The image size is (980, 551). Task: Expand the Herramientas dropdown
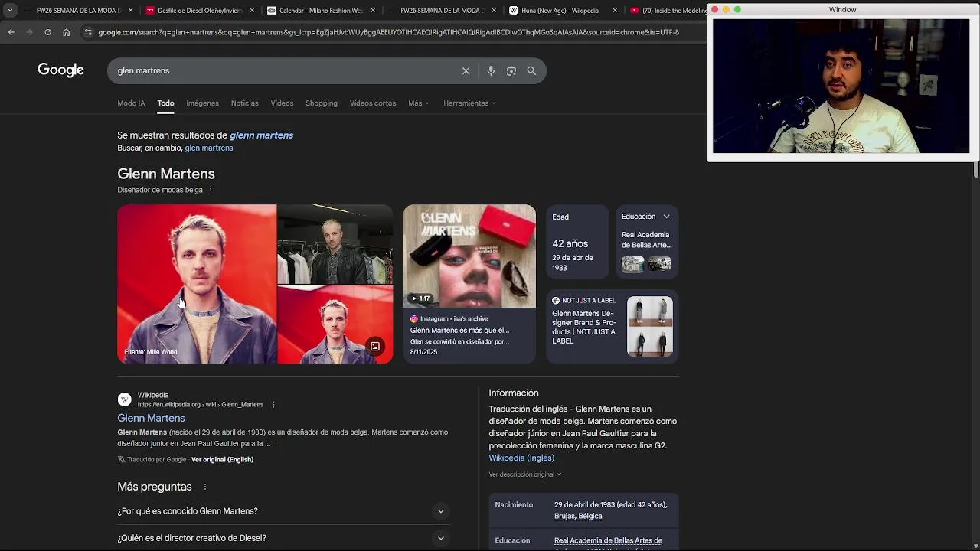(x=469, y=103)
